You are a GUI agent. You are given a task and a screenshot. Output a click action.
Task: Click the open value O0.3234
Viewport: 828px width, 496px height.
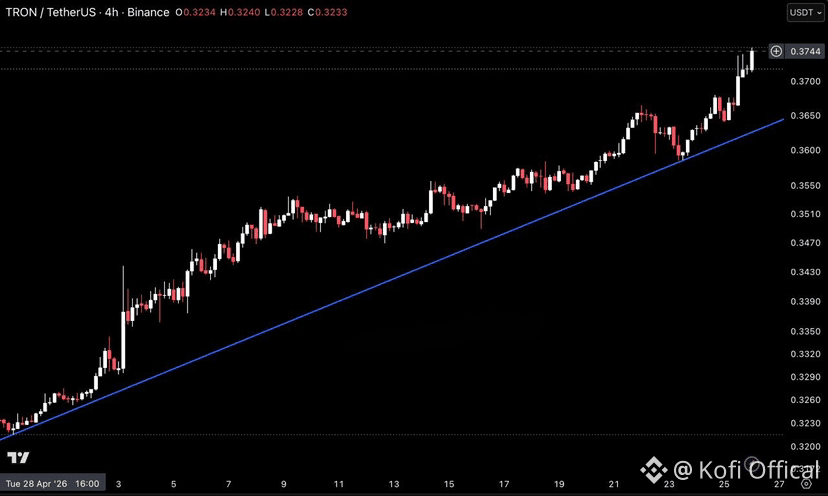point(195,12)
